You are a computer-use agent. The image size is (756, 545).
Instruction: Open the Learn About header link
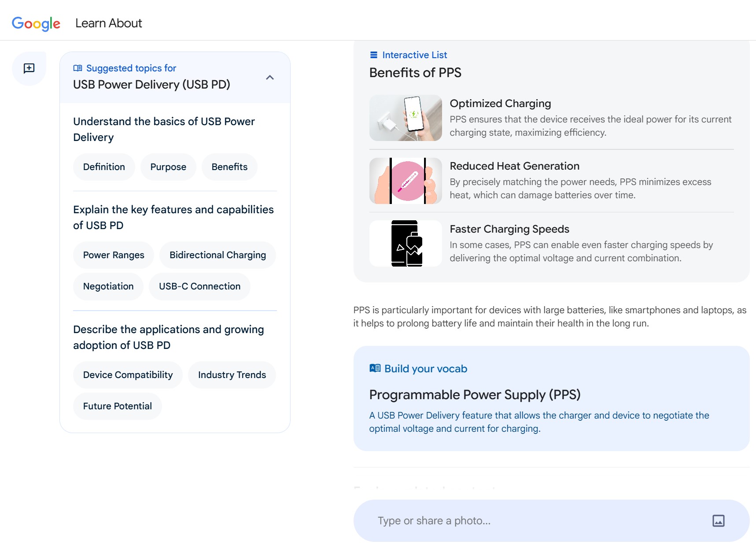pyautogui.click(x=109, y=23)
